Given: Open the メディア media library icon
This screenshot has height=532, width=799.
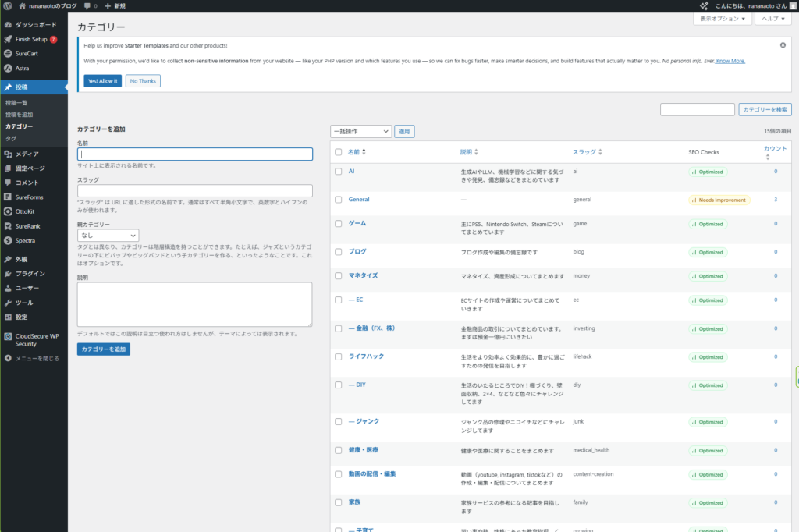Looking at the screenshot, I should (8, 154).
